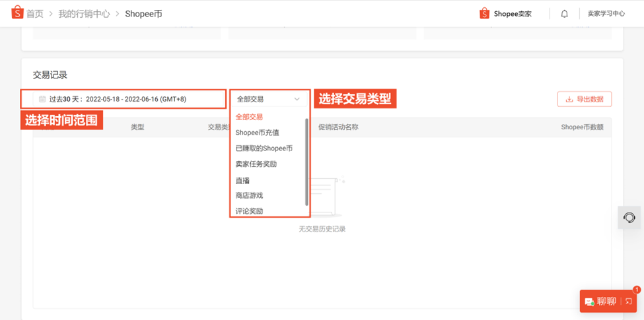This screenshot has height=320, width=644.
Task: Open 卖家学习中心 link
Action: [606, 14]
